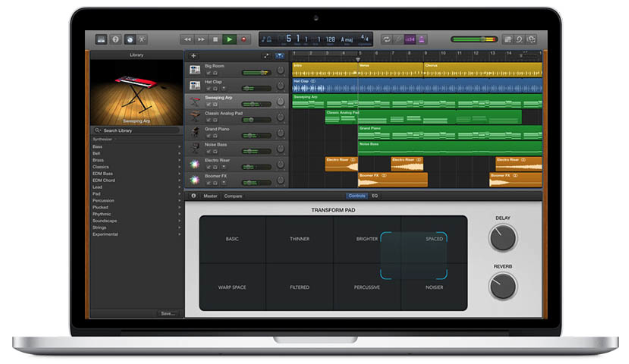Select the PERCUSSIVE Transform Pad cell

point(367,287)
